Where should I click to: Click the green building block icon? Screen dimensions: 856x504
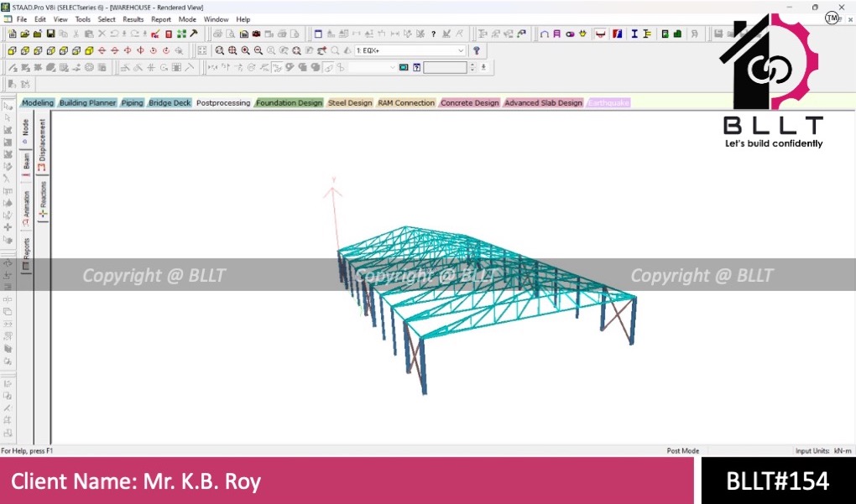point(677,34)
